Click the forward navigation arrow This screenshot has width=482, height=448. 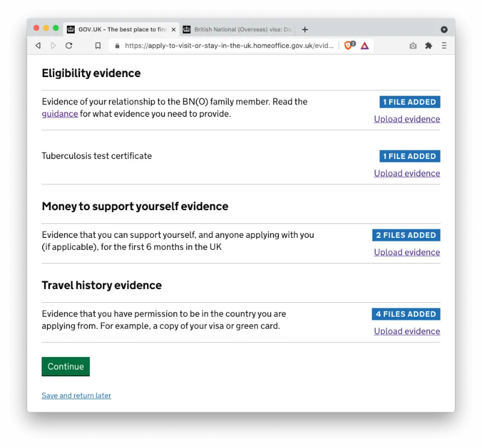pyautogui.click(x=53, y=46)
